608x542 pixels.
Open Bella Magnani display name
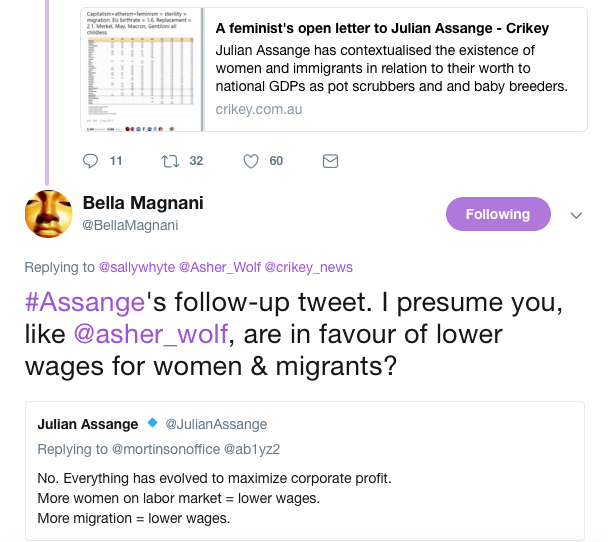[x=143, y=203]
